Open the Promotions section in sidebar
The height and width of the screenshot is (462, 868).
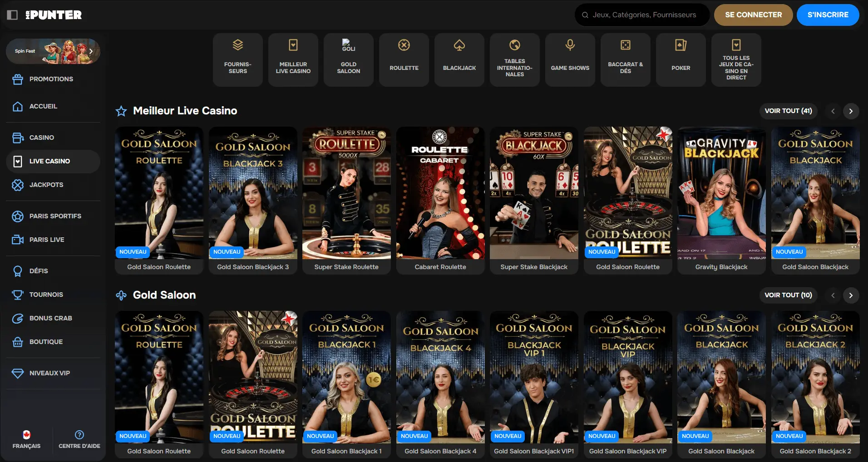51,79
